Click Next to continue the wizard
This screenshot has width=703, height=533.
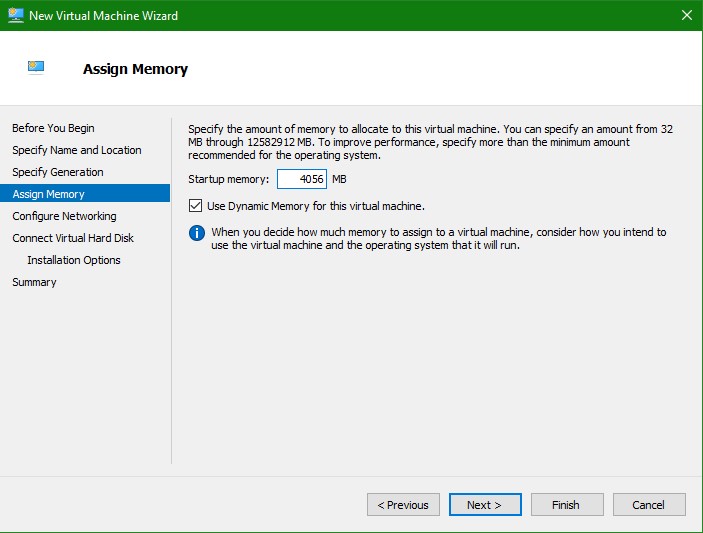coord(485,505)
